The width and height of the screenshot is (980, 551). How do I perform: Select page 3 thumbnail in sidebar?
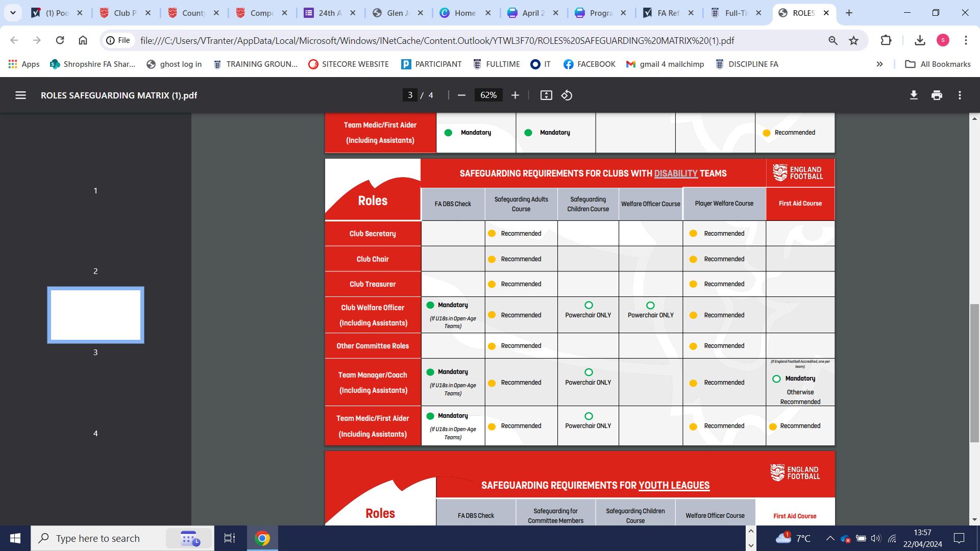95,315
